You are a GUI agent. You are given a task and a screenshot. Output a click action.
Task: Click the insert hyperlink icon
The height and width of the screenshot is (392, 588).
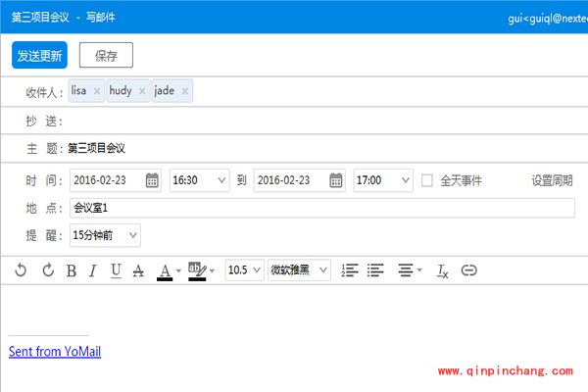(x=468, y=270)
